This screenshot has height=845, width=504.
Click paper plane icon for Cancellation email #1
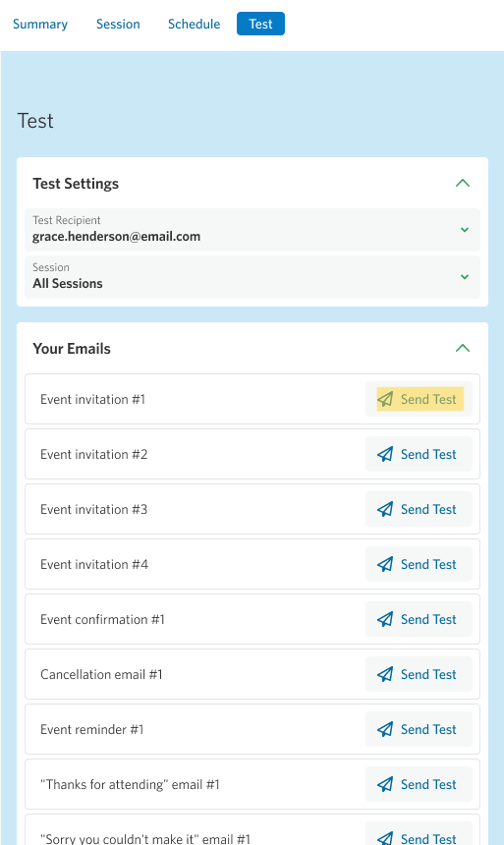click(385, 674)
